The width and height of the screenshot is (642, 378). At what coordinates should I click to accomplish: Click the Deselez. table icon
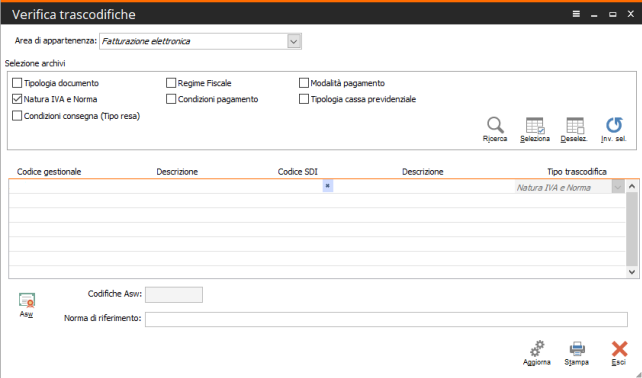click(x=575, y=125)
